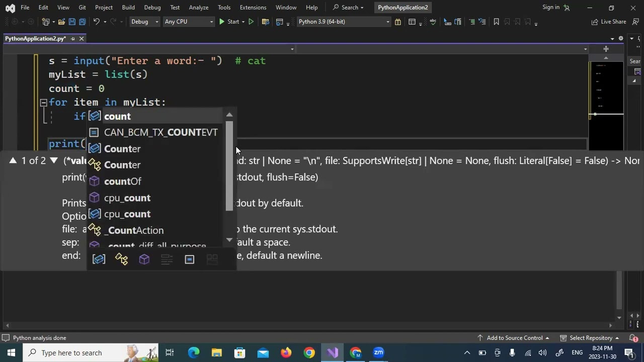Viewport: 644px width, 362px height.
Task: Open the Extensions menu
Action: [253, 8]
